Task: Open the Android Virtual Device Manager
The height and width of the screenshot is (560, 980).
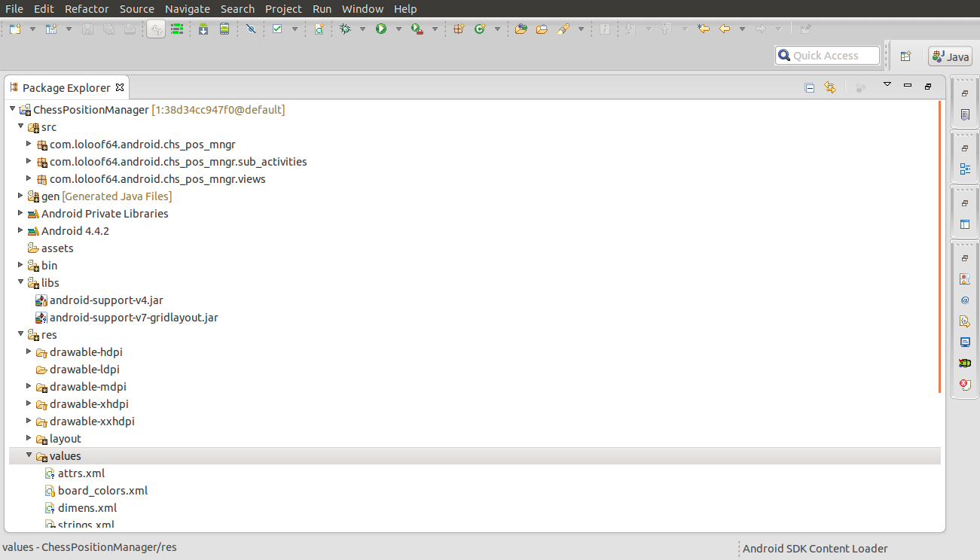Action: 224,29
